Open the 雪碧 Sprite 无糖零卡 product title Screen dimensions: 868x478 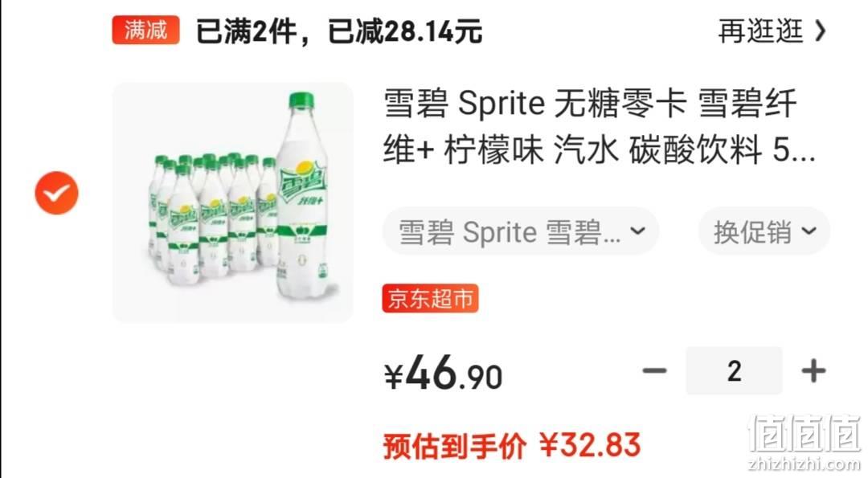[x=600, y=126]
